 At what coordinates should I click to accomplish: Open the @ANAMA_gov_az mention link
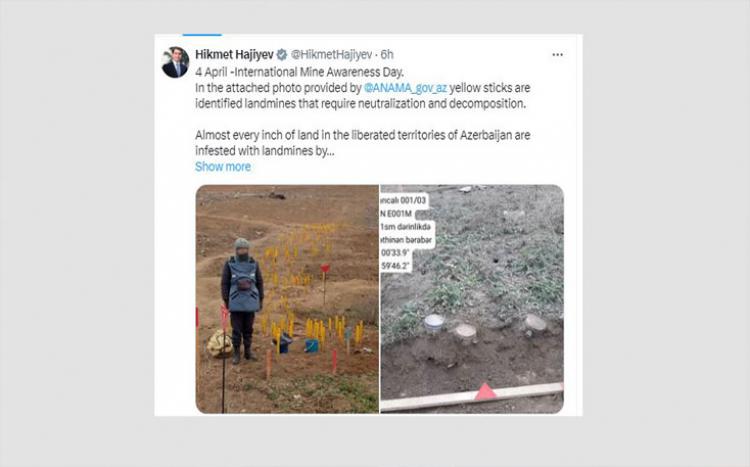(x=405, y=88)
